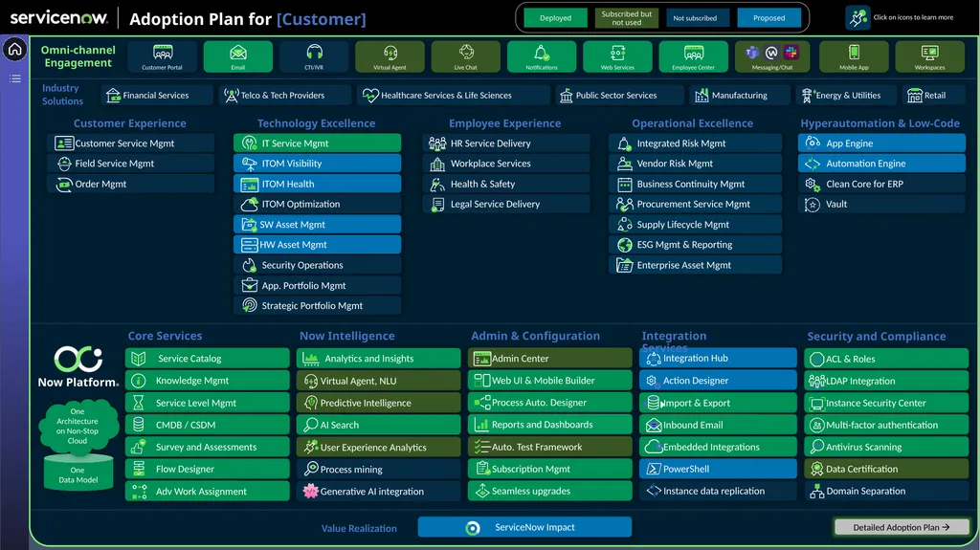Open Financial Services industry solution
Viewport: 980px width, 550px height.
[157, 95]
